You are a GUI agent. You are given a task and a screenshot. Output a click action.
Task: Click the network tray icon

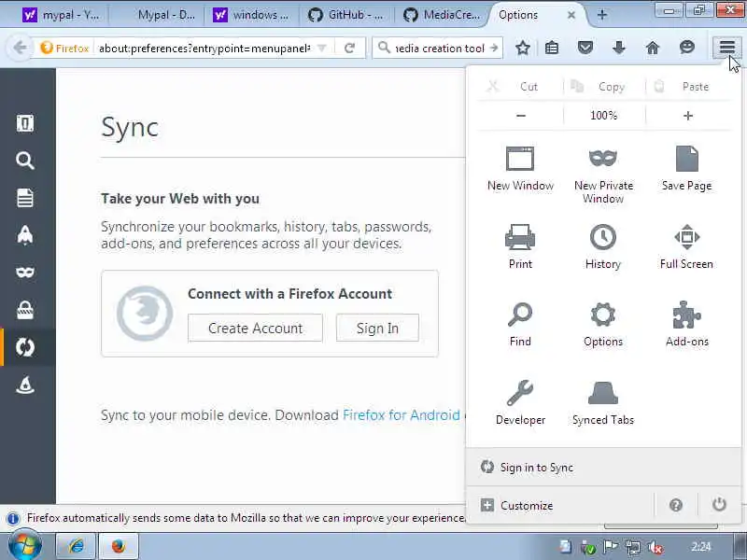click(633, 547)
